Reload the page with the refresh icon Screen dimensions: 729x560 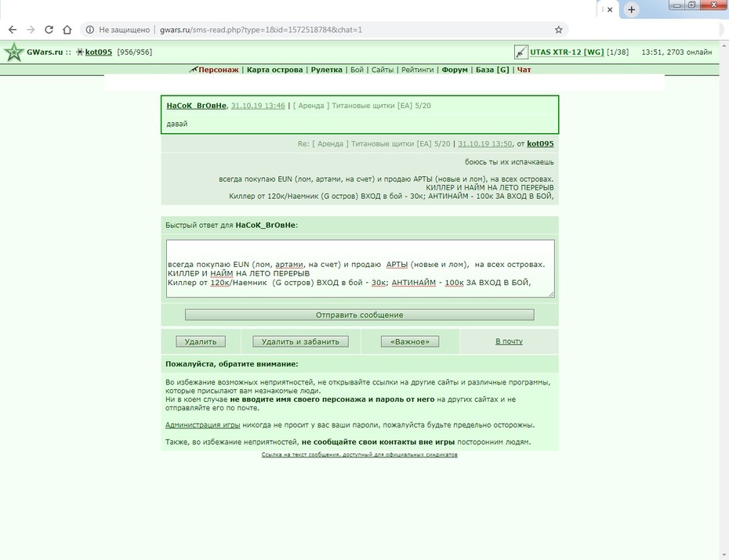tap(49, 30)
